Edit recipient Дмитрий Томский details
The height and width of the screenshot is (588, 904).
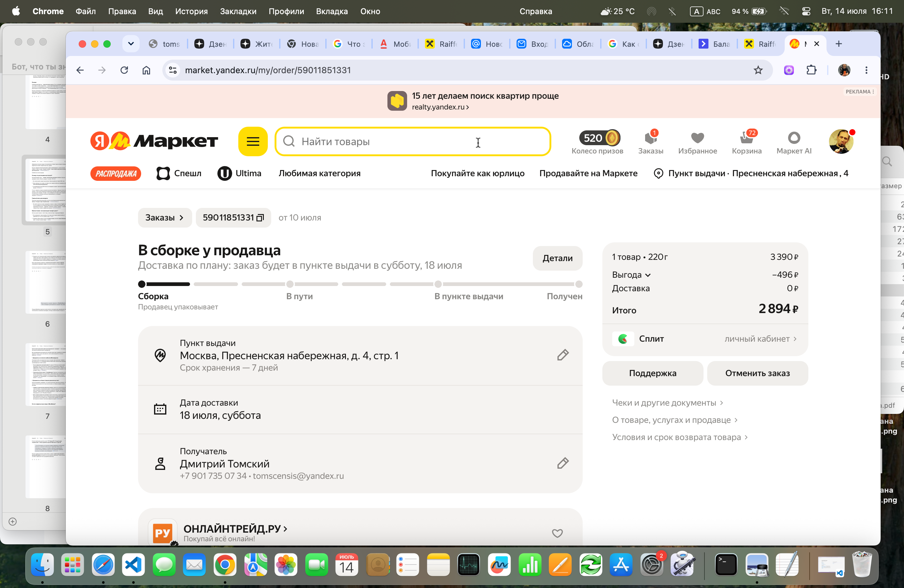[x=562, y=463]
